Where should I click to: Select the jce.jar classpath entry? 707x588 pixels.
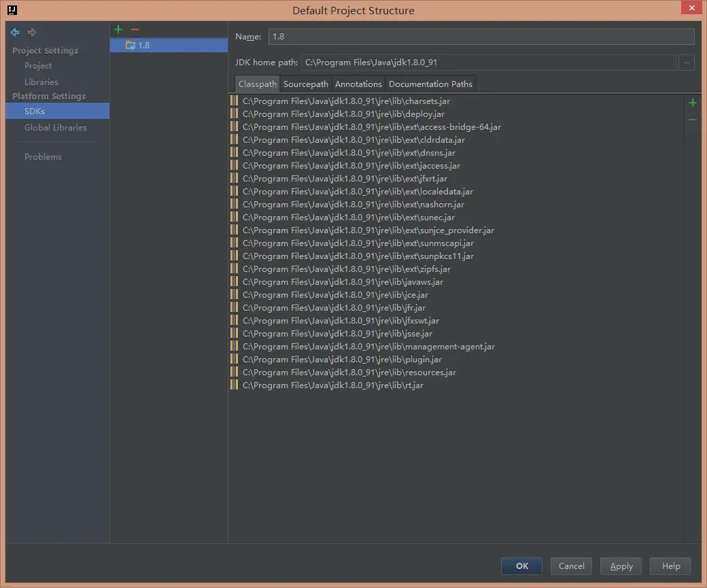[x=335, y=294]
